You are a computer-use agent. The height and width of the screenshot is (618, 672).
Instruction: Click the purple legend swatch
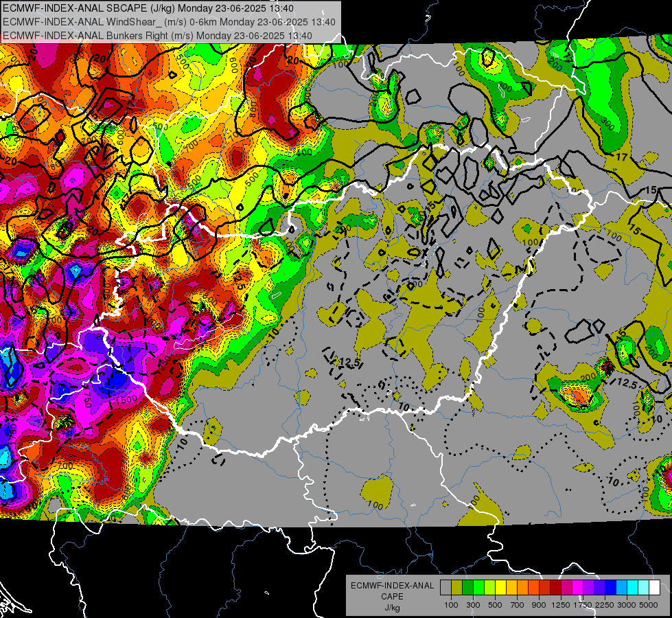click(x=589, y=587)
